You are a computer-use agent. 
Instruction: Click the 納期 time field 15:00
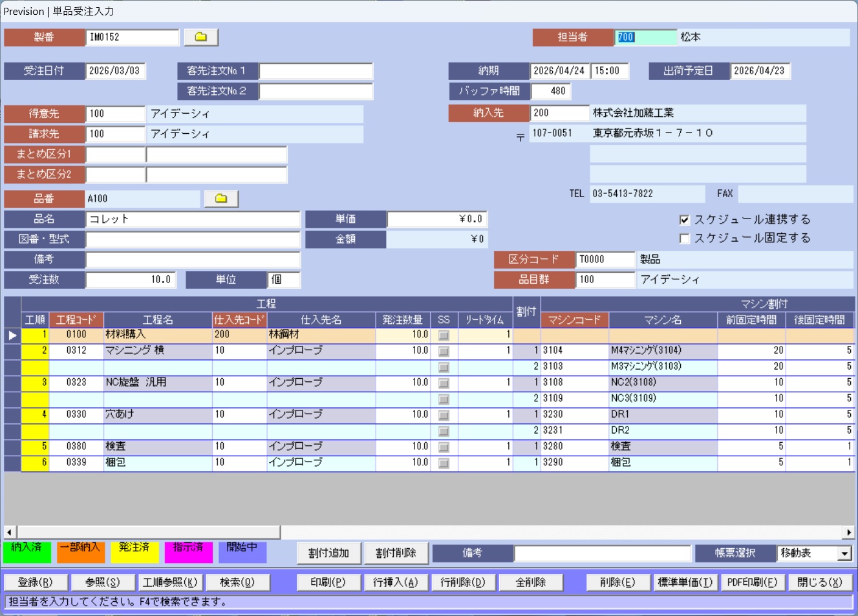[x=610, y=70]
